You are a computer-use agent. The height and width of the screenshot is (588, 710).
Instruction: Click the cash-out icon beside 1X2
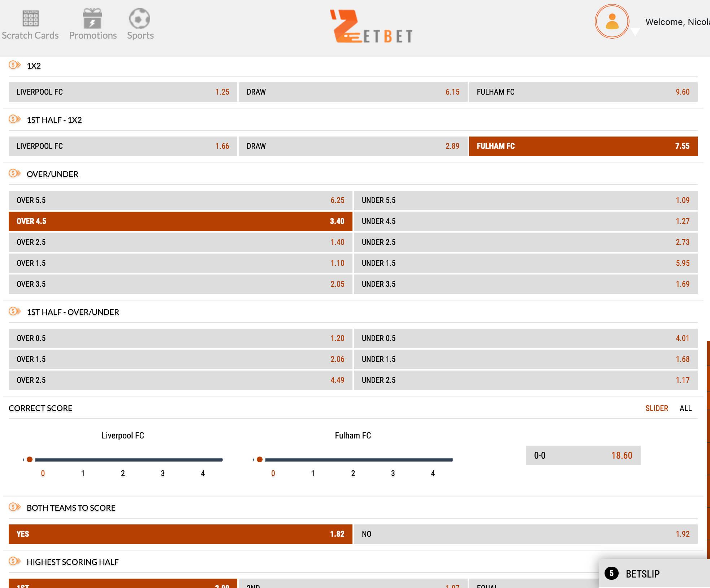15,65
